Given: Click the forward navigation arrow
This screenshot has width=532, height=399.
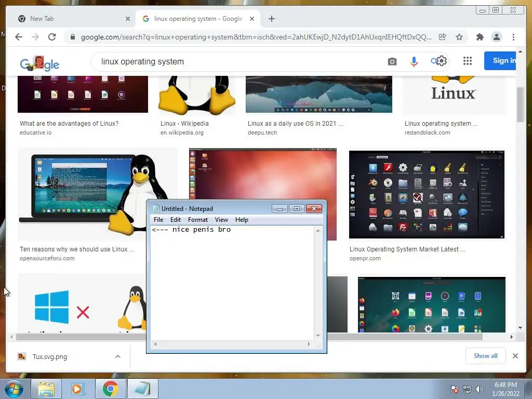Looking at the screenshot, I should 35,37.
